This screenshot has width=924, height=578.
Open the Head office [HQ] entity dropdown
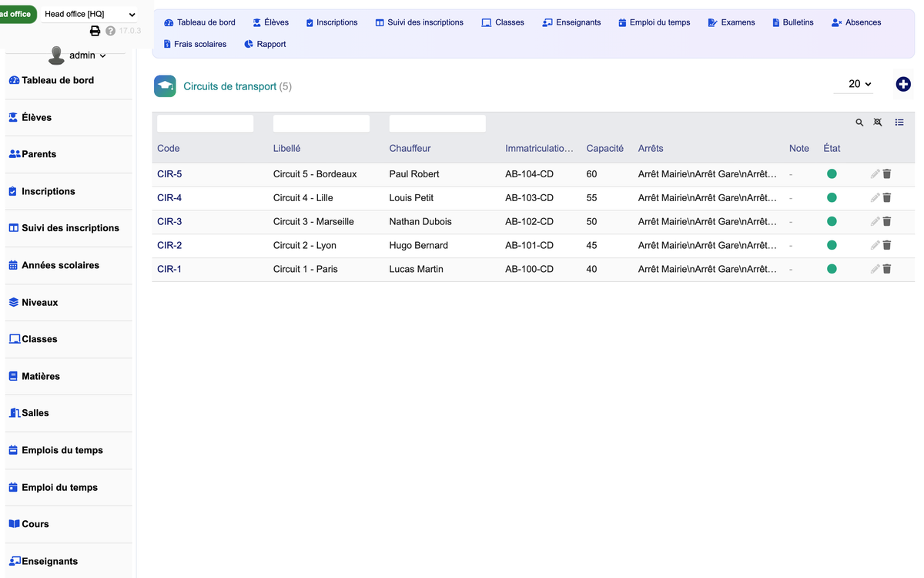[89, 14]
